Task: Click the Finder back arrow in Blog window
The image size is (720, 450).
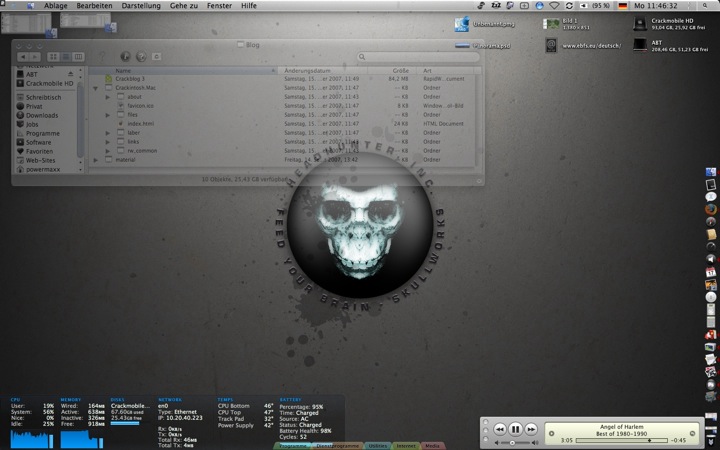Action: tap(22, 56)
